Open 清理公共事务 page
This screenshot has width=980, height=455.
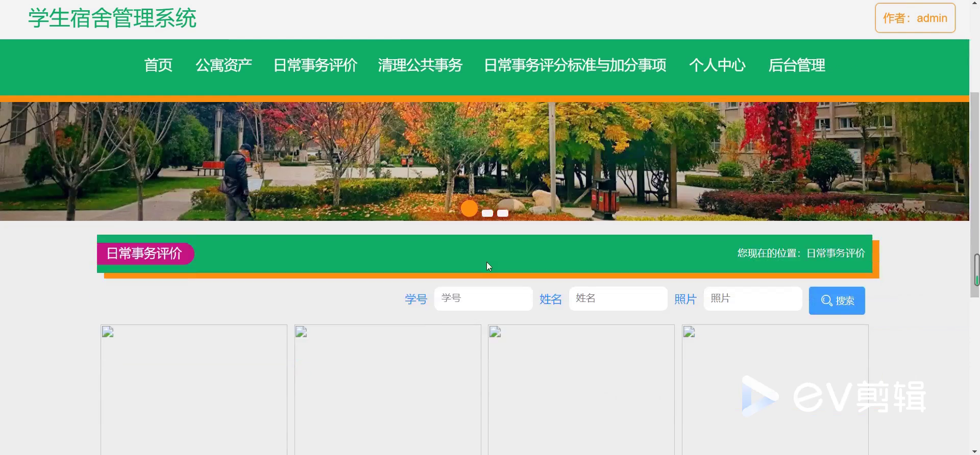420,65
